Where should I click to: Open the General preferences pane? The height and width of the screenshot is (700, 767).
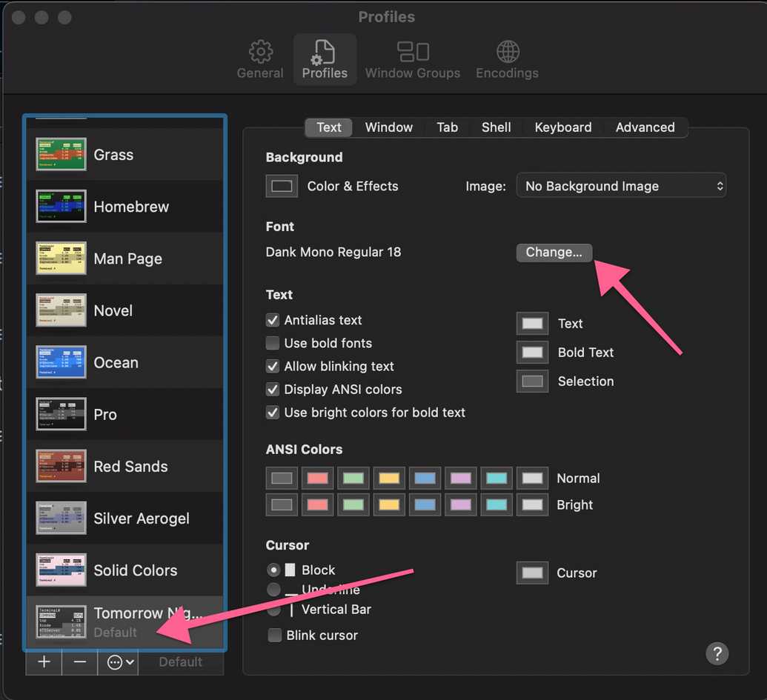[x=260, y=60]
